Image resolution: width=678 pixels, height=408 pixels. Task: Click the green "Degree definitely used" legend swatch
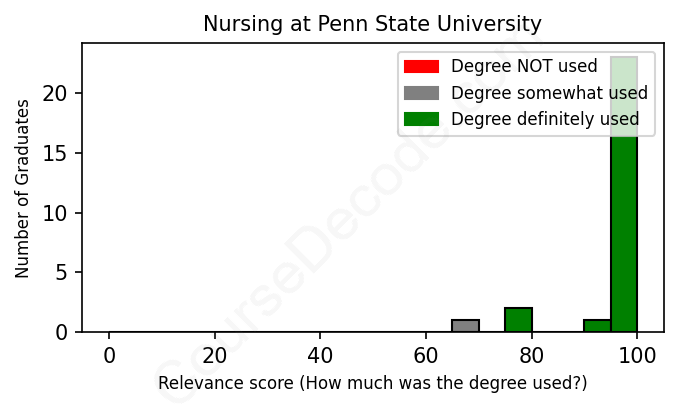point(421,120)
